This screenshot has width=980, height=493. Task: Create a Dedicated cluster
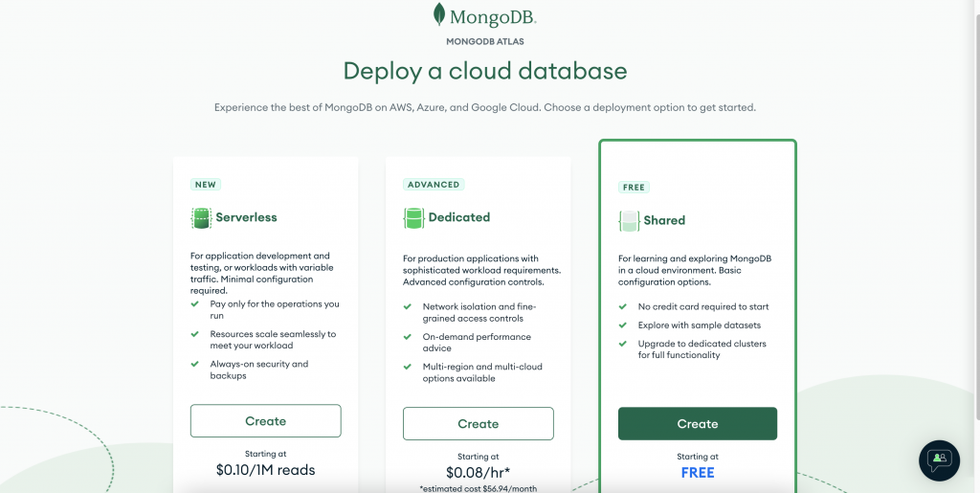(x=479, y=424)
